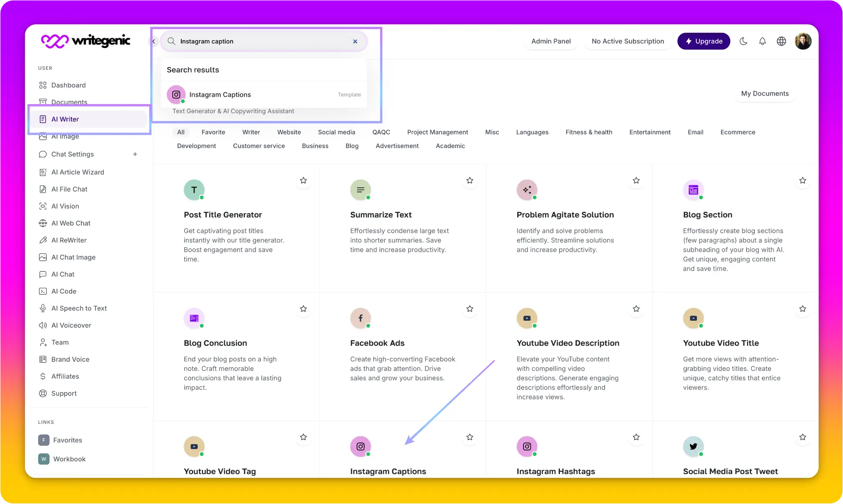The image size is (843, 504).
Task: Open Summarize Text template icon
Action: tap(361, 190)
